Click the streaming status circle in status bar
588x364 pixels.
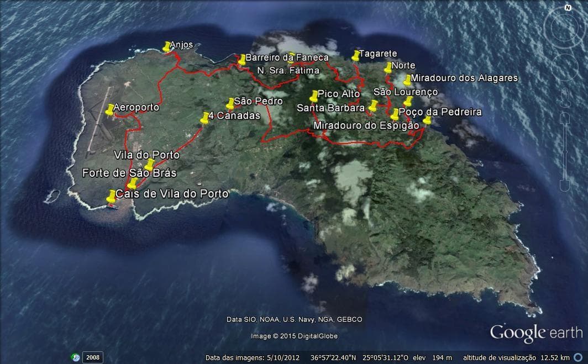click(578, 357)
